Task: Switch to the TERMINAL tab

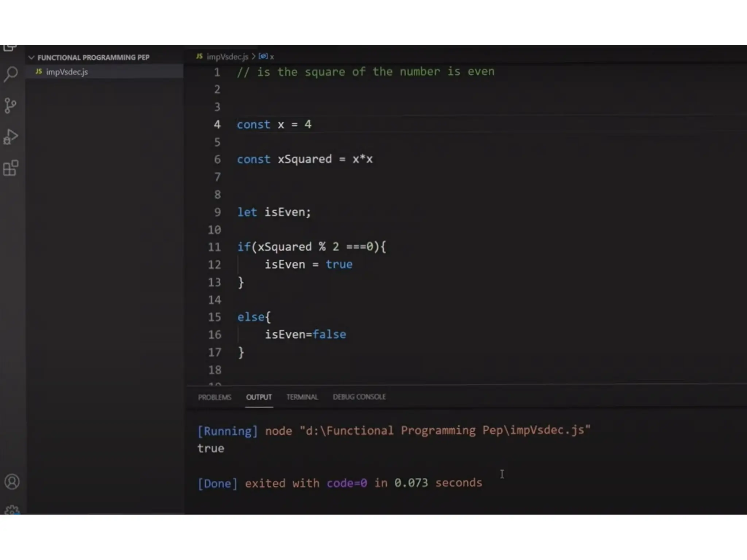Action: 302,397
